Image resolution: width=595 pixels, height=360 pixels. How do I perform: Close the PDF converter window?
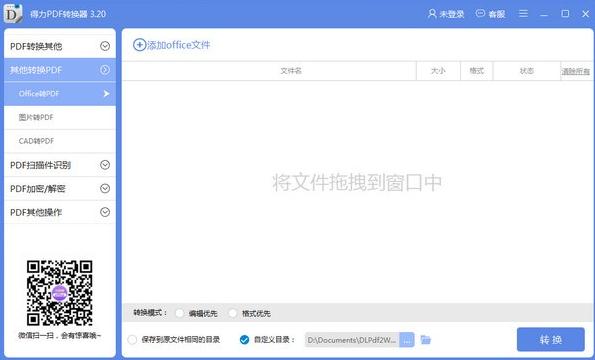(586, 14)
